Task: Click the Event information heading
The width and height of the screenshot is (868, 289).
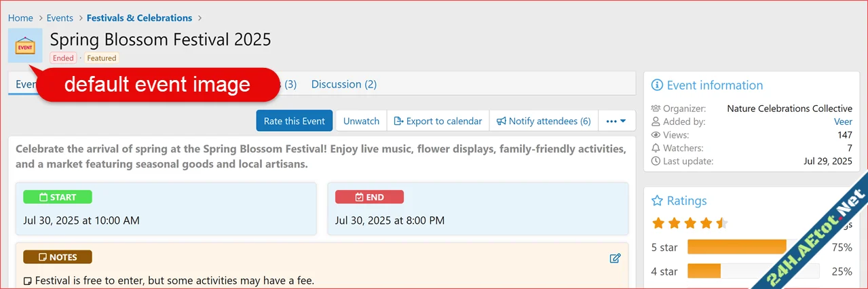Action: [715, 85]
